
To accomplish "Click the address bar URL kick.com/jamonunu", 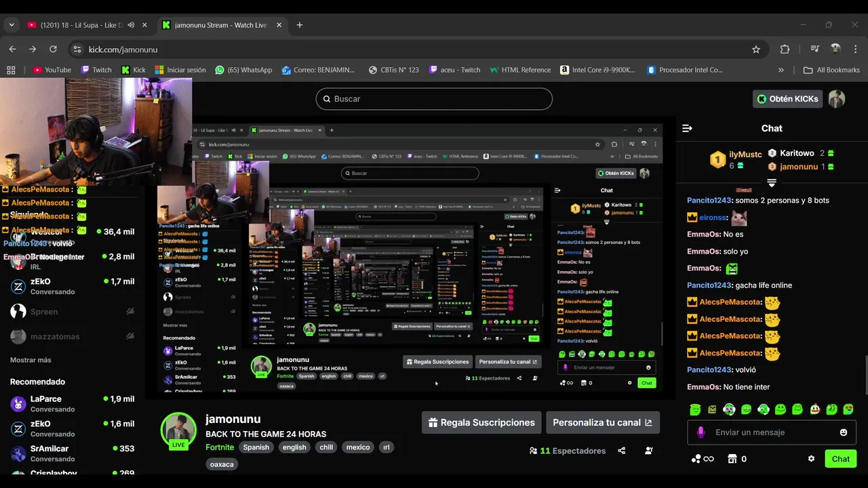I will coord(123,49).
